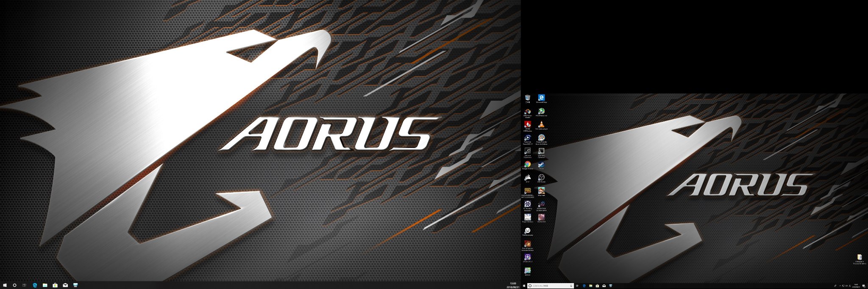
Task: Click the microphone icon in the search box
Action: [571, 286]
